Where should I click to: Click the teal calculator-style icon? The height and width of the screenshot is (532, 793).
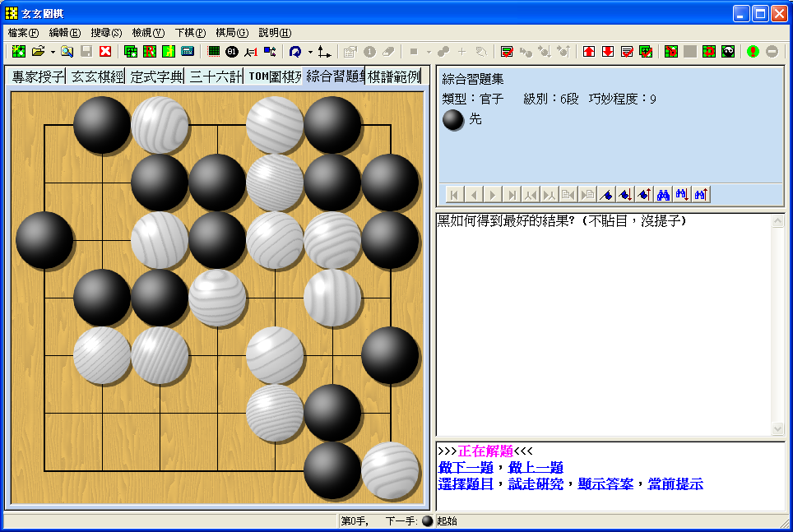(188, 52)
